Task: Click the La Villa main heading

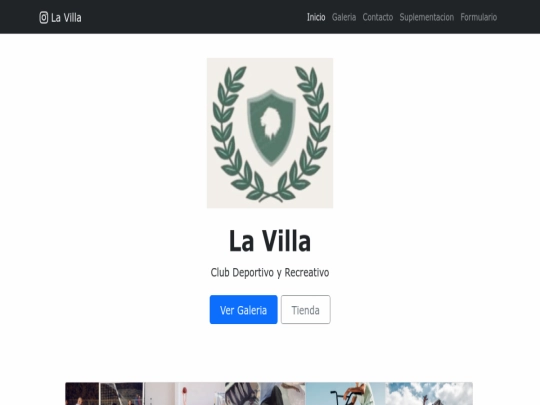Action: (x=270, y=241)
